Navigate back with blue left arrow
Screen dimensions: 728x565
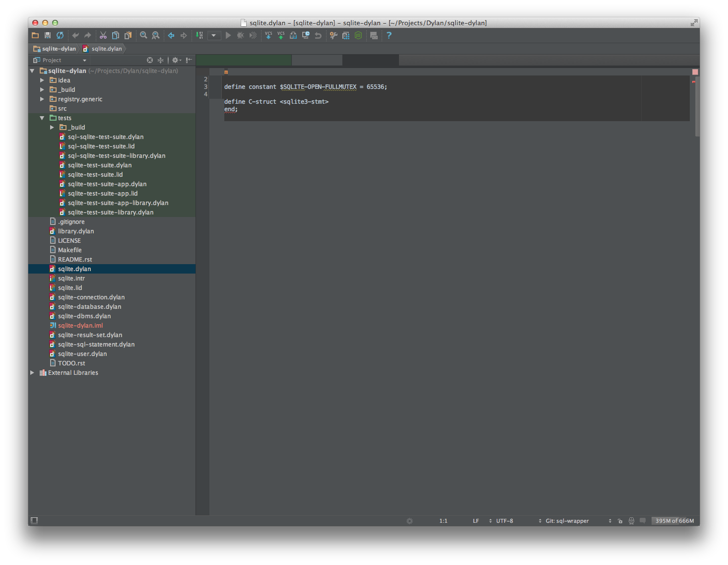coord(171,35)
